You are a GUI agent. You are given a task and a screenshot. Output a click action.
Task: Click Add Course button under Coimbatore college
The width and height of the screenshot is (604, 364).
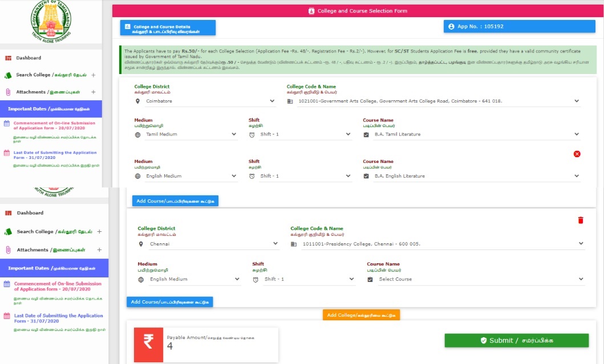pyautogui.click(x=175, y=201)
